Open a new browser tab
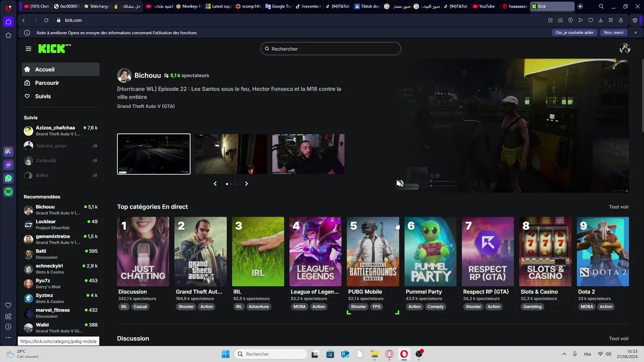This screenshot has width=644, height=362. (580, 7)
